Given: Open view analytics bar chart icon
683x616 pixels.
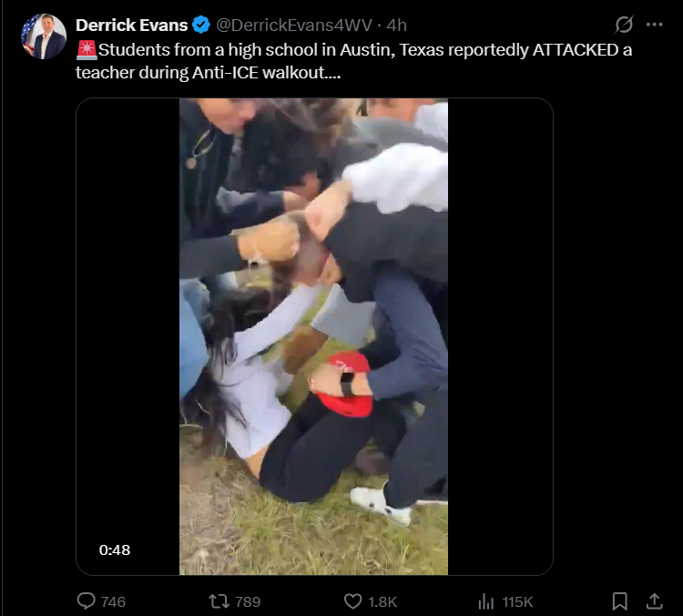Looking at the screenshot, I should [x=485, y=601].
